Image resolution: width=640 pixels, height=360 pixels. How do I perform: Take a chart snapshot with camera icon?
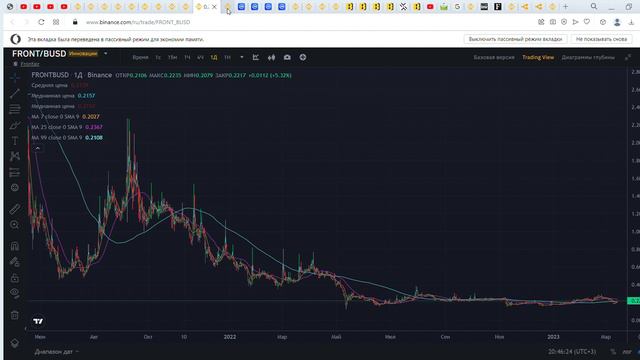[287, 58]
